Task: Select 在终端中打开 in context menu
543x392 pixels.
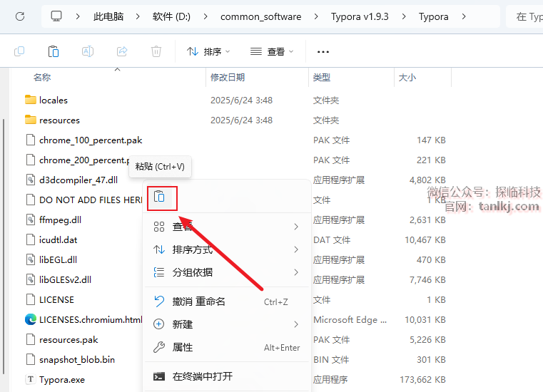Action: pyautogui.click(x=226, y=376)
